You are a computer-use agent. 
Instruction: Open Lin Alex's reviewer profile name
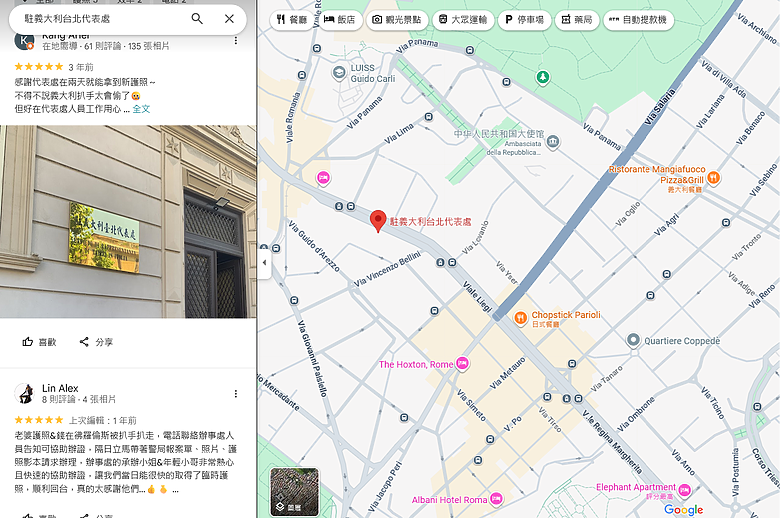[60, 388]
